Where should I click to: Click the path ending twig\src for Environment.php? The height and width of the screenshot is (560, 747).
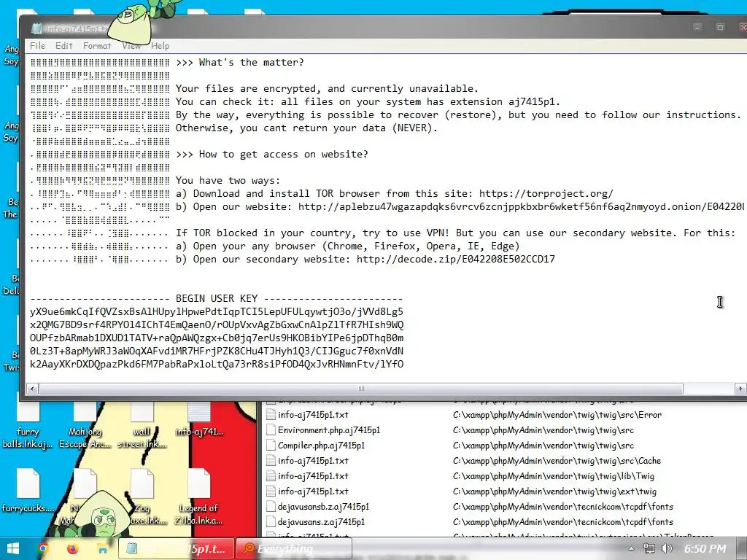click(543, 430)
